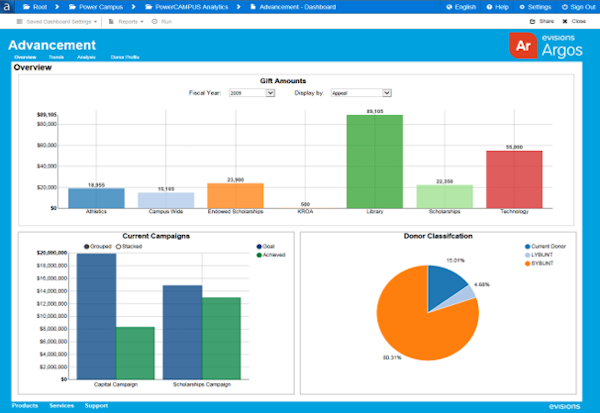
Task: Open the Root folder breadcrumb
Action: point(35,7)
